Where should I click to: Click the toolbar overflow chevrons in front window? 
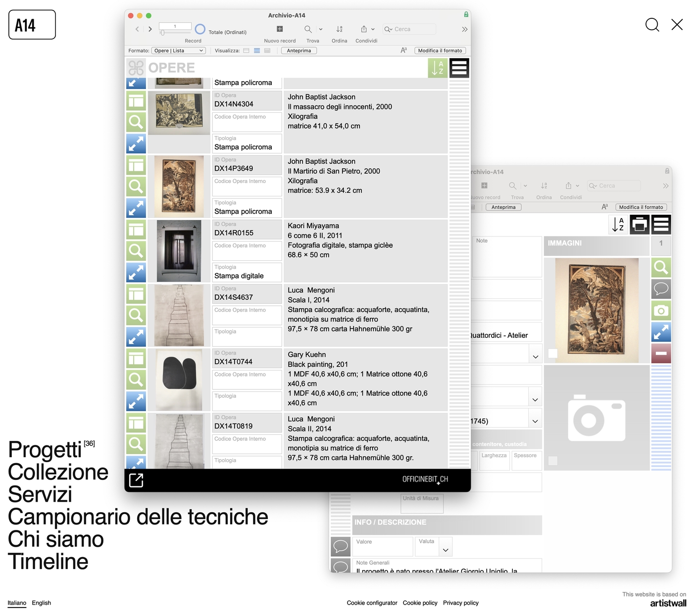pos(464,29)
